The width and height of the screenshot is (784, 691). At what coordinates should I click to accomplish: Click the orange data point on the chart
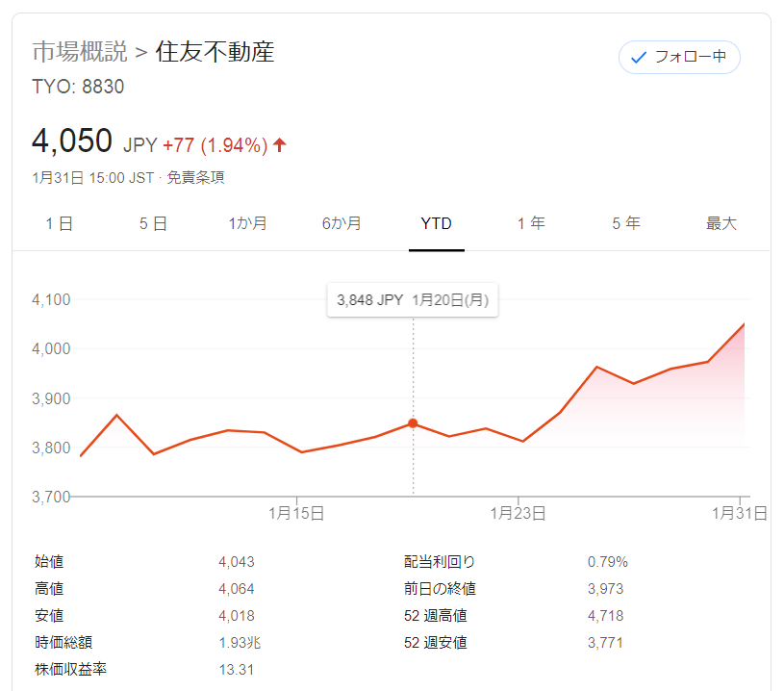(413, 423)
